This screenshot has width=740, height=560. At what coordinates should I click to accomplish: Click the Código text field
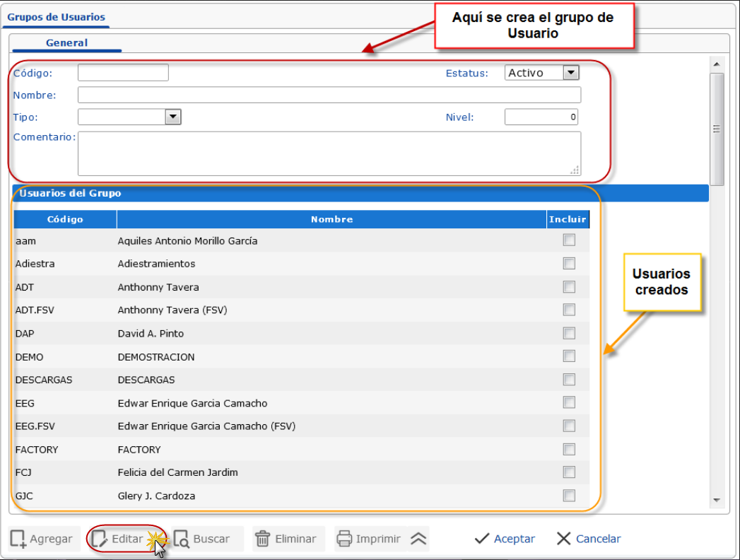[x=123, y=73]
